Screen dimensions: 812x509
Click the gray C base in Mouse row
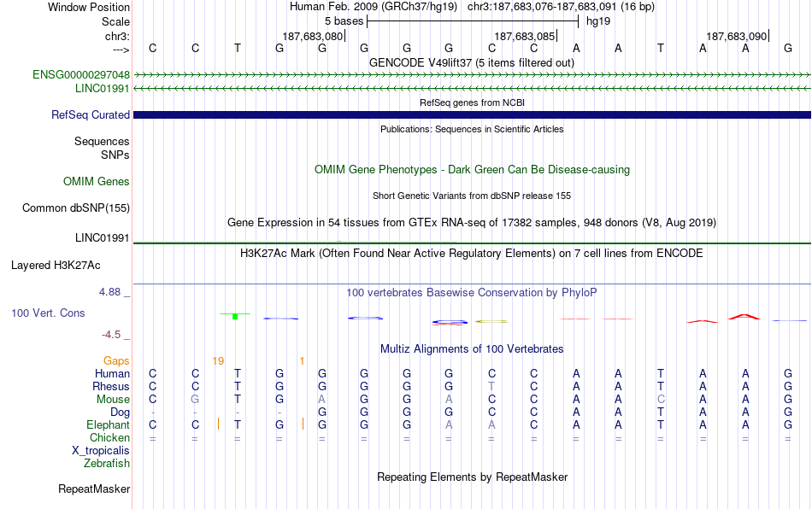[661, 400]
